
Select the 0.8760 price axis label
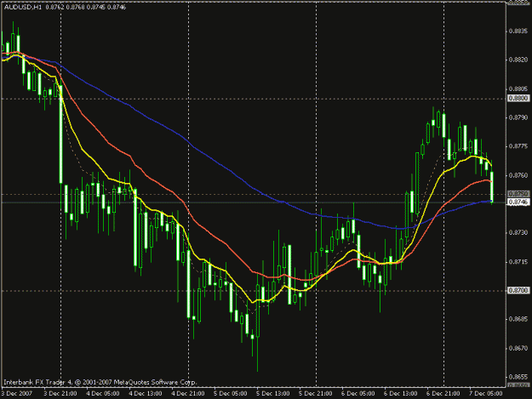tap(518, 175)
